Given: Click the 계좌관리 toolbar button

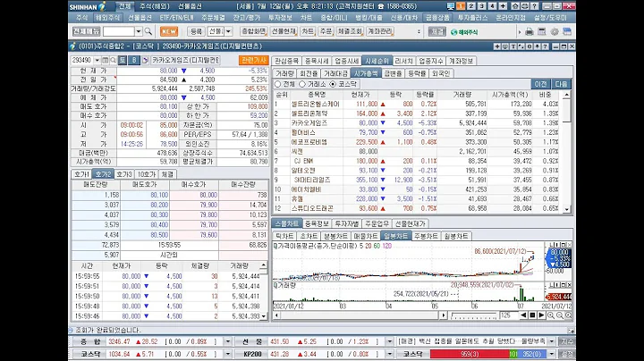Looking at the screenshot, I should point(380,31).
